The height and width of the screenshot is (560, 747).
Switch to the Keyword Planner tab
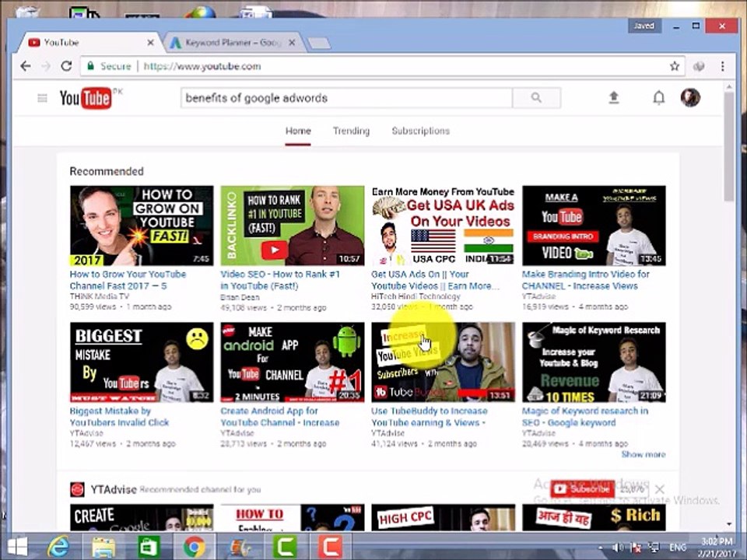tap(233, 42)
